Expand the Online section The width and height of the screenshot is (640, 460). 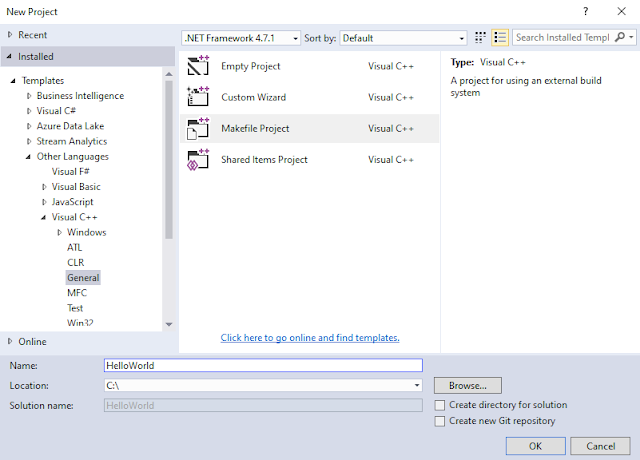(x=10, y=341)
